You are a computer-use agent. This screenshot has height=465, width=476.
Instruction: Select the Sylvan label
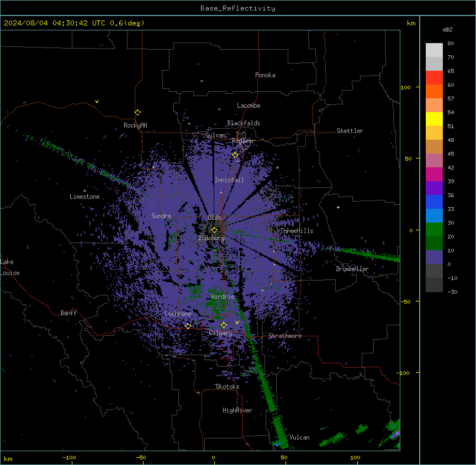coord(215,135)
